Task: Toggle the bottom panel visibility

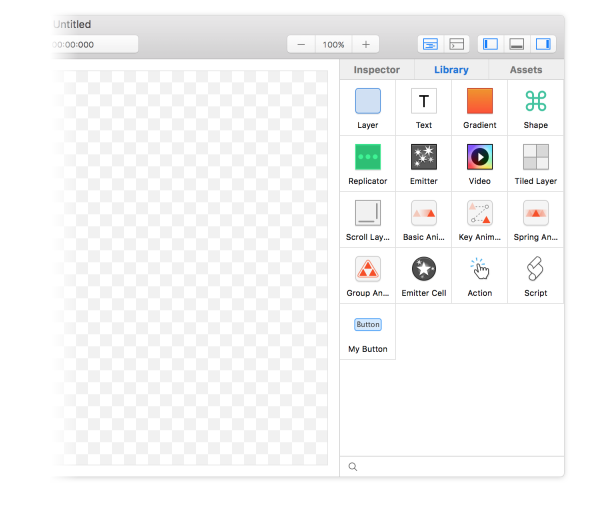Action: 517,44
